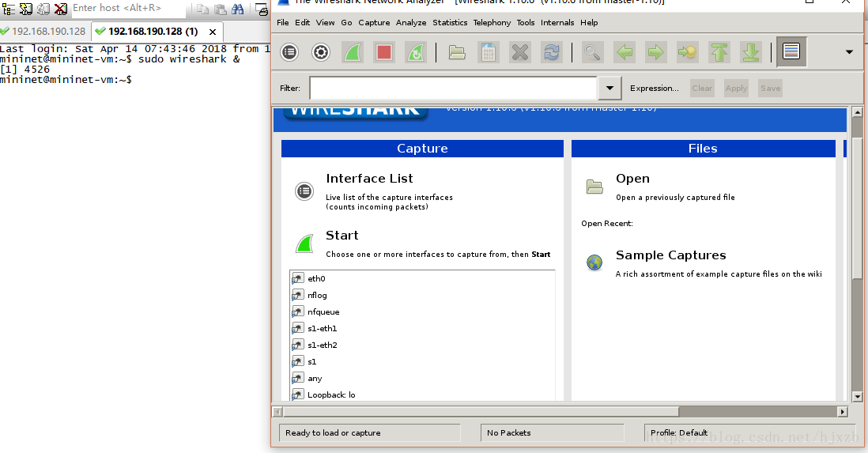Click the display filter input field
This screenshot has height=453, width=868.
click(453, 88)
